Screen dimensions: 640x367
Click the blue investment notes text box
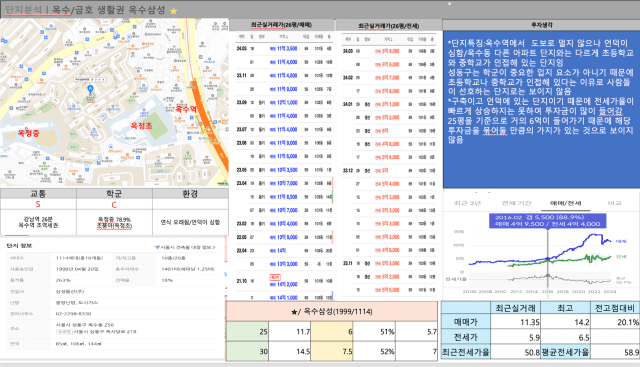(x=541, y=109)
